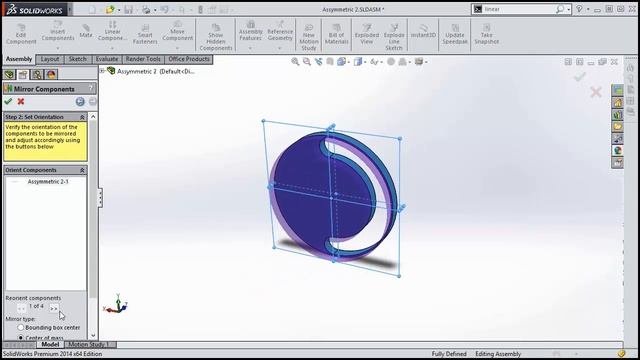The height and width of the screenshot is (360, 640).
Task: Open PropertyManager tab icon
Action: 23,74
